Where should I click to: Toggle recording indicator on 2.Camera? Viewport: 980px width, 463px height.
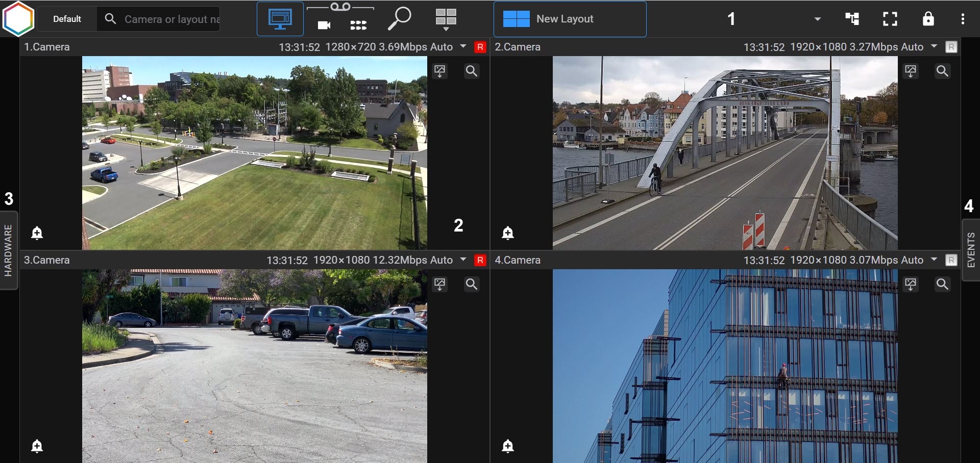tap(951, 47)
